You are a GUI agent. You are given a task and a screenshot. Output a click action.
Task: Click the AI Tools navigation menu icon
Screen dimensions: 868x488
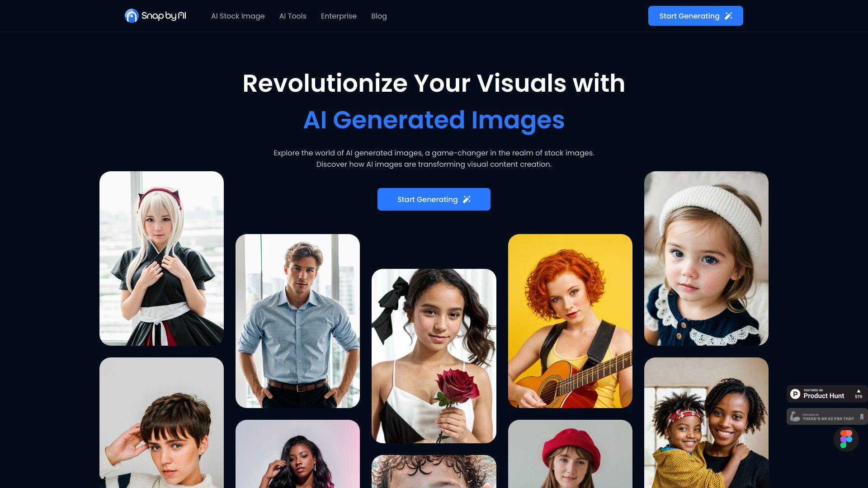click(292, 16)
